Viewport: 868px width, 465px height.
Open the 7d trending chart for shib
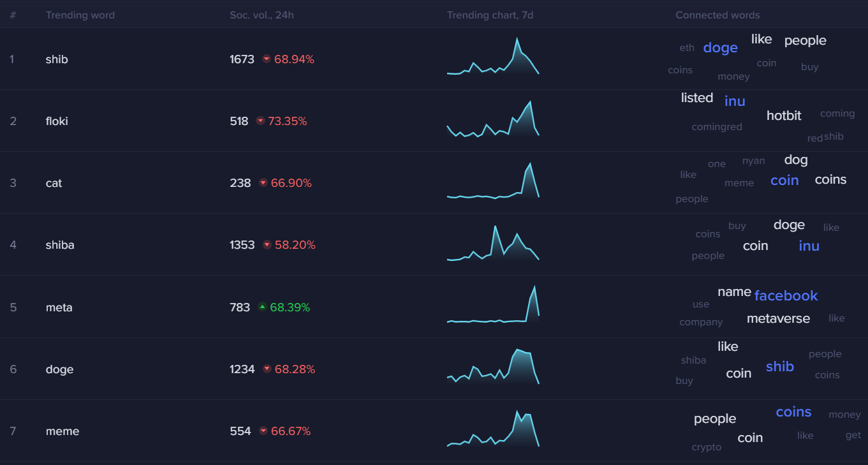pos(493,59)
